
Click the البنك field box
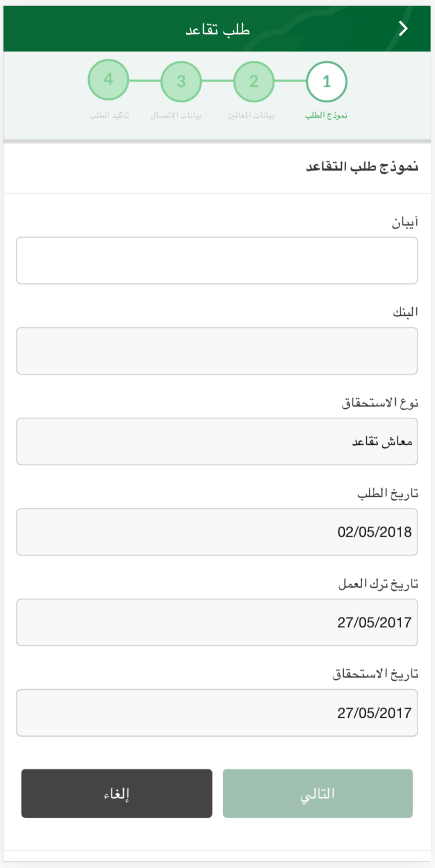217,351
